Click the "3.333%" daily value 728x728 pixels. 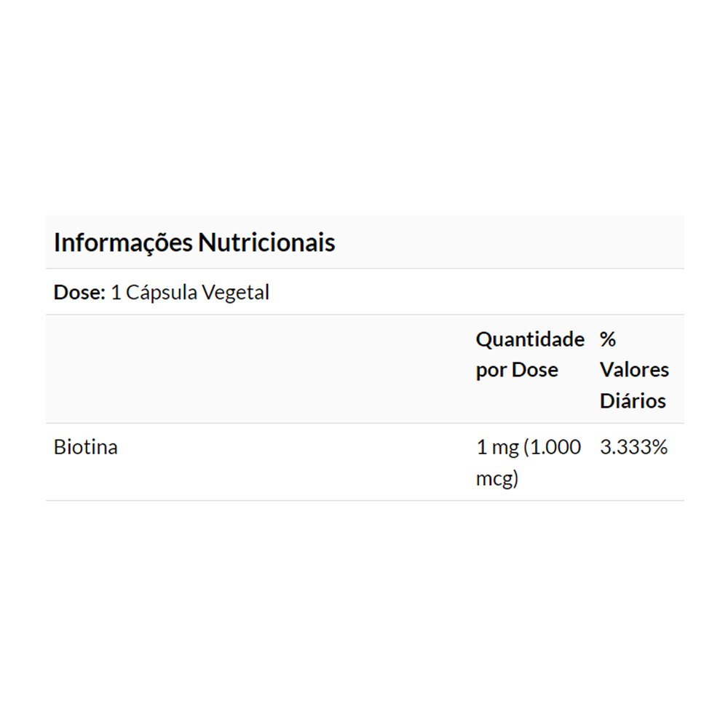tap(633, 447)
